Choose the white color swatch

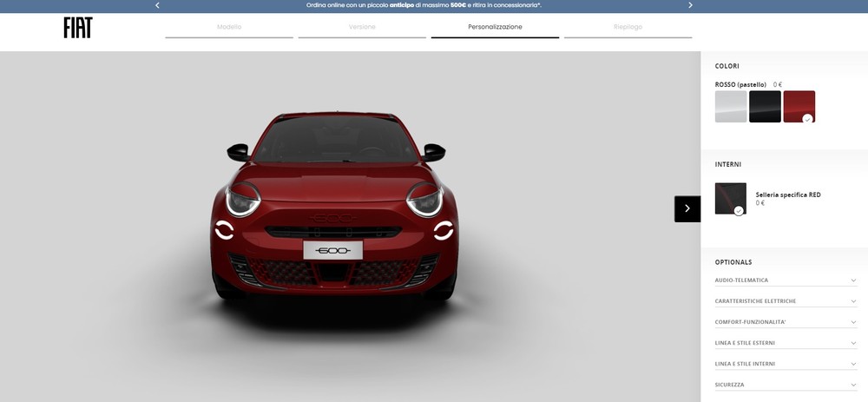tap(731, 106)
